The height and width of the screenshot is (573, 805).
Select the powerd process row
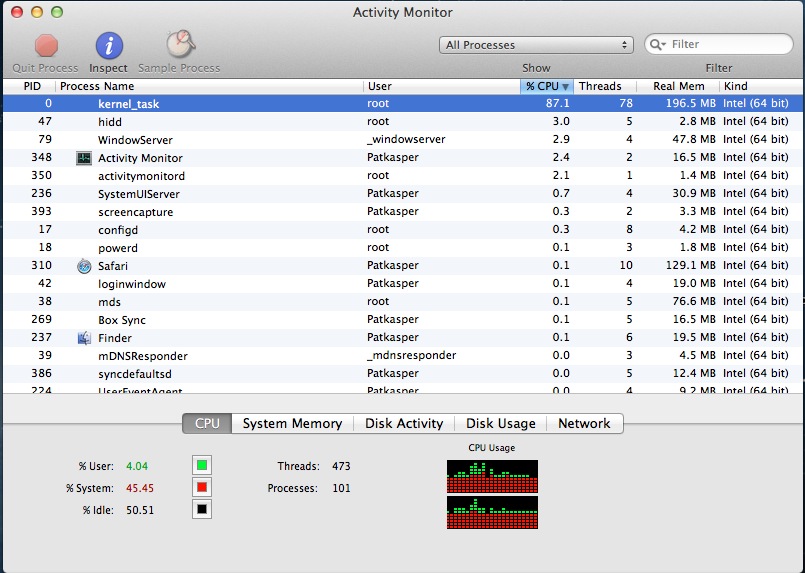point(402,247)
